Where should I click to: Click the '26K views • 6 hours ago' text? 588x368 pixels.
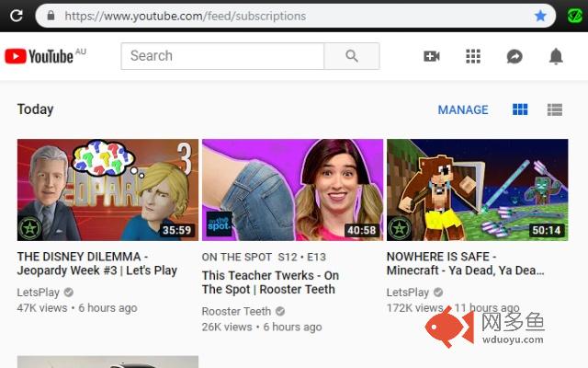click(x=262, y=327)
